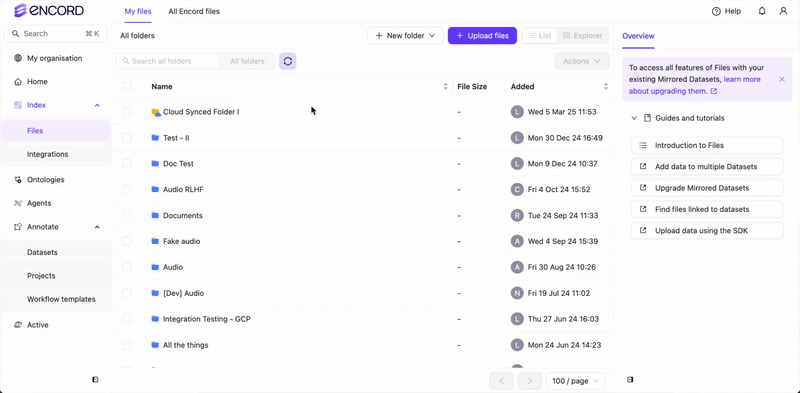Switch to the My files tab

[x=138, y=11]
